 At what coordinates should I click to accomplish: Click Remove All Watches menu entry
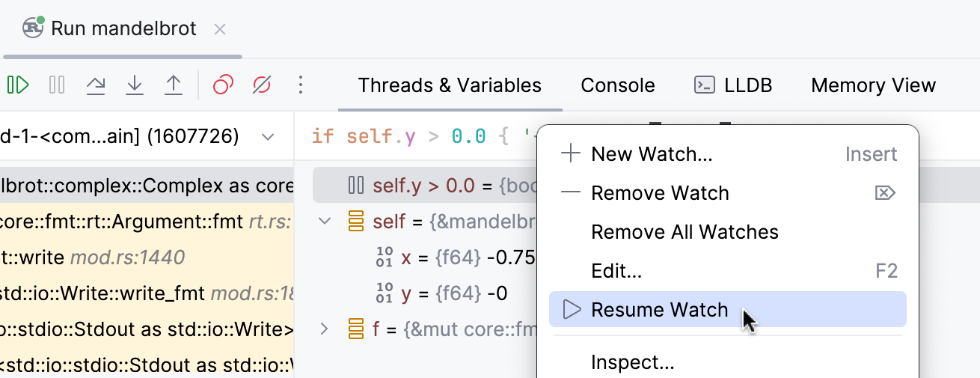click(685, 232)
